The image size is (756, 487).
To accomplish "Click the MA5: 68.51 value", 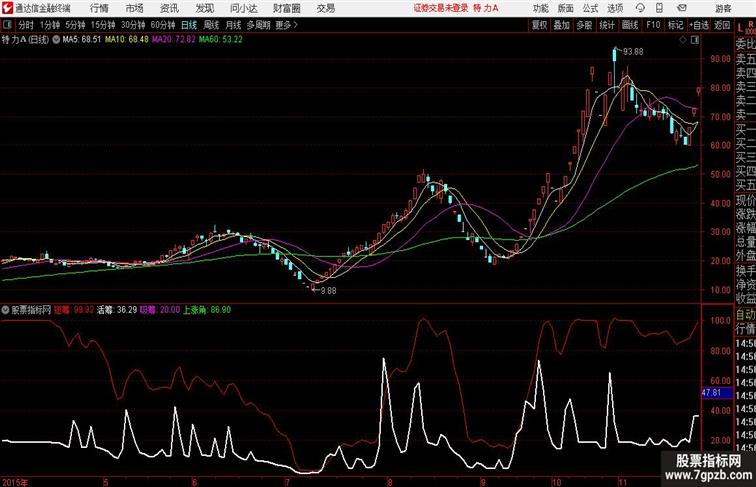I will coord(82,40).
